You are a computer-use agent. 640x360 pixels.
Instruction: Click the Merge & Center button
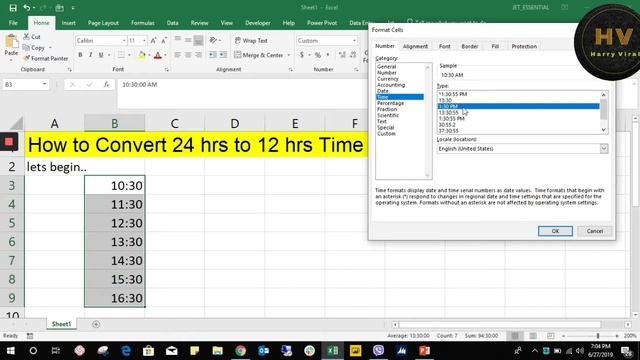[x=258, y=55]
